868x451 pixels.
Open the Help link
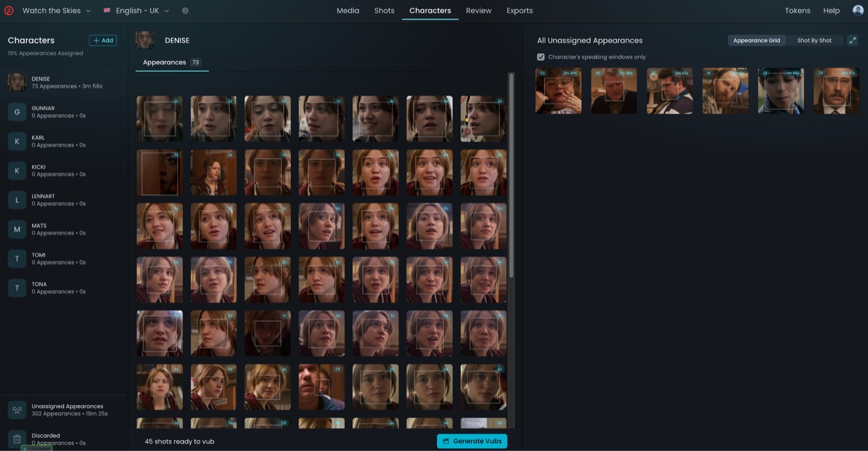coord(831,10)
